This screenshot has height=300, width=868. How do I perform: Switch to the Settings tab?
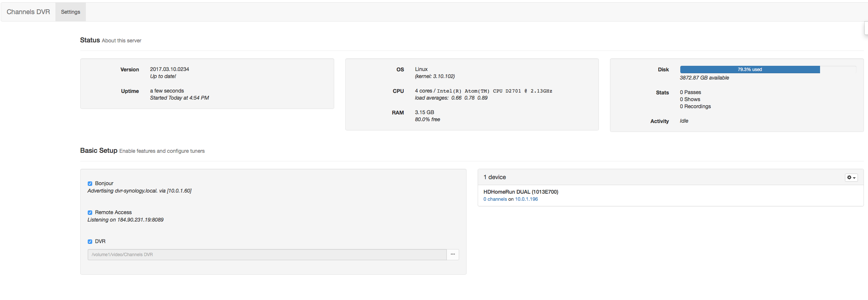coord(71,12)
